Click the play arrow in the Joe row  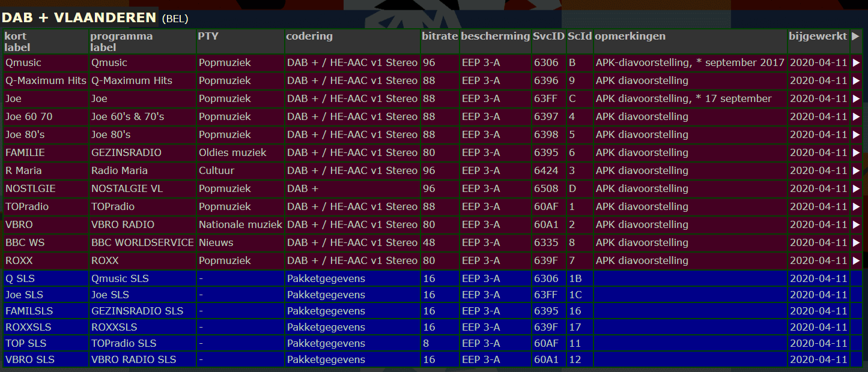coord(856,98)
